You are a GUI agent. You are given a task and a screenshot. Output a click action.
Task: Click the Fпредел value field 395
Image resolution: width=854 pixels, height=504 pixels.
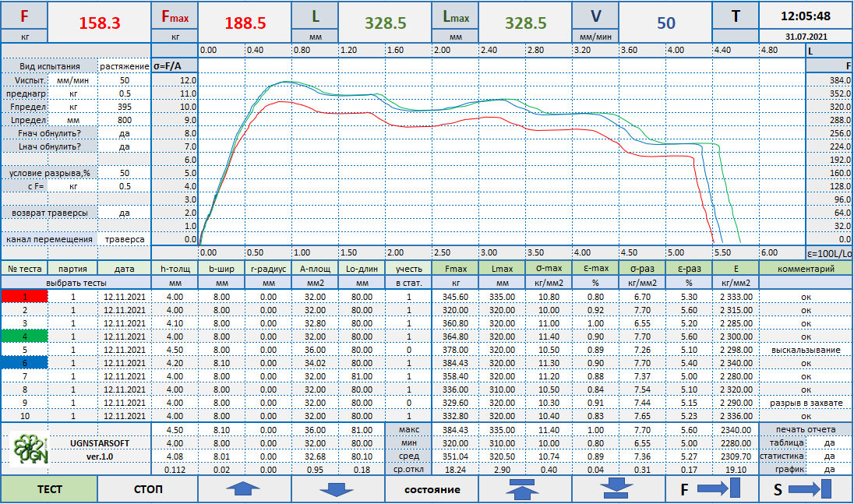pyautogui.click(x=124, y=107)
